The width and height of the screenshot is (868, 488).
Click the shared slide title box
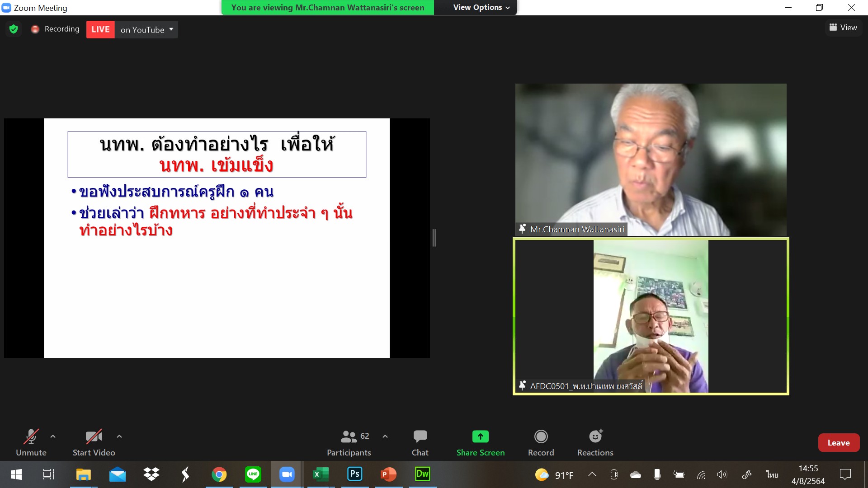pos(217,154)
